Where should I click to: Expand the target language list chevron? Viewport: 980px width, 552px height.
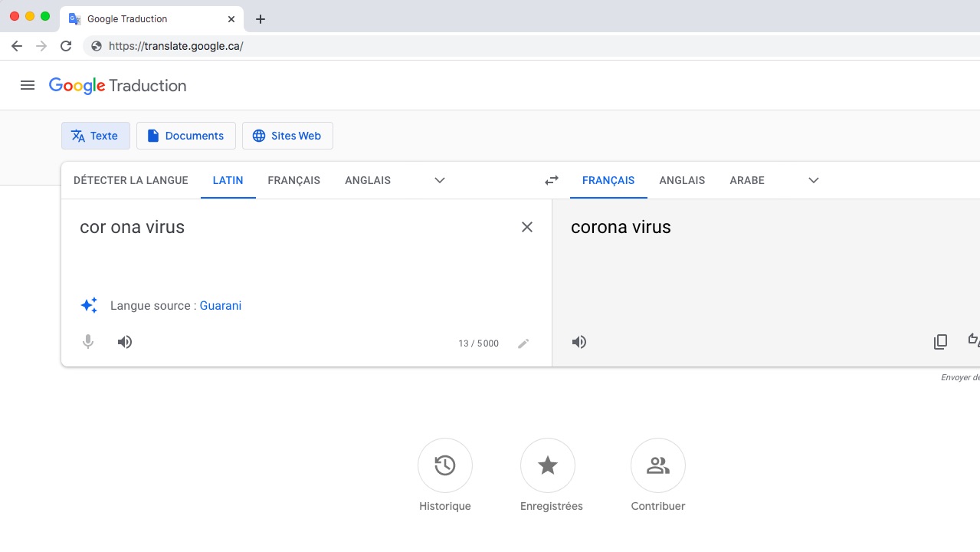[814, 180]
